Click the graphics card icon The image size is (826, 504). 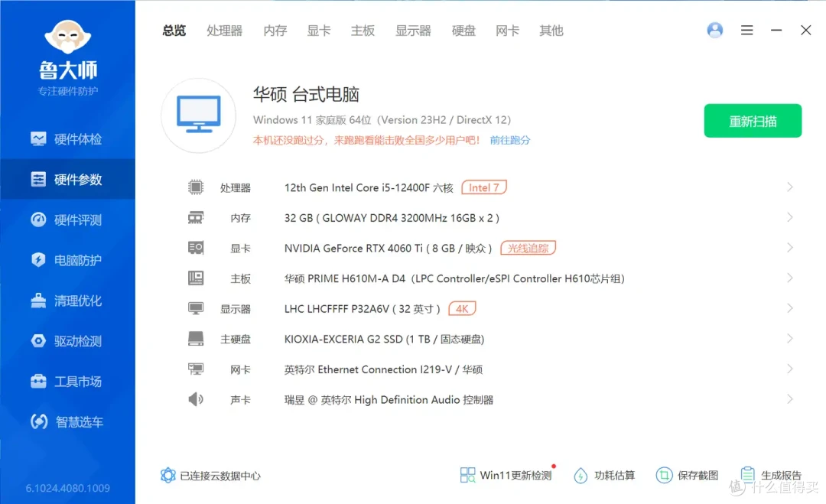point(196,248)
